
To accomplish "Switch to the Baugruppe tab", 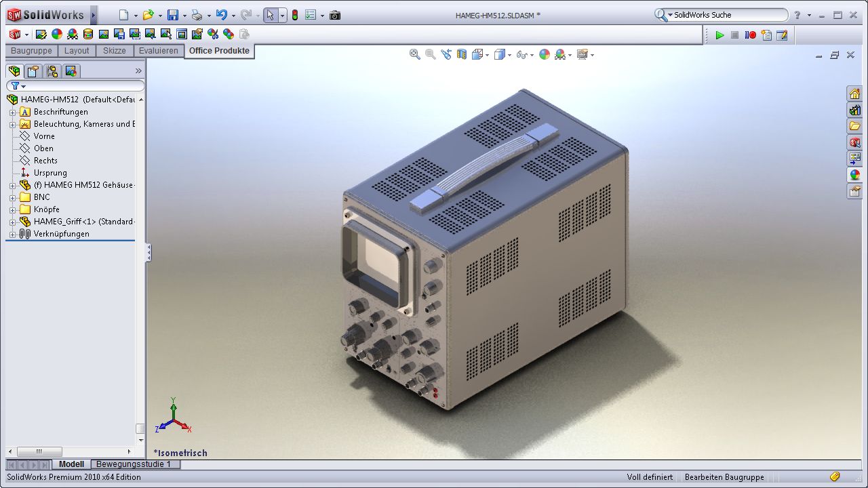I will pos(31,51).
